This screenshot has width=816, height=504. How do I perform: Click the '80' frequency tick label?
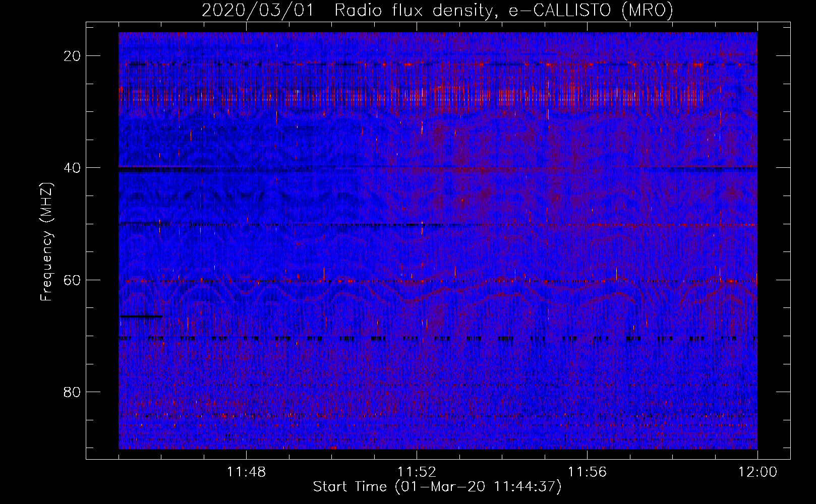[x=73, y=392]
